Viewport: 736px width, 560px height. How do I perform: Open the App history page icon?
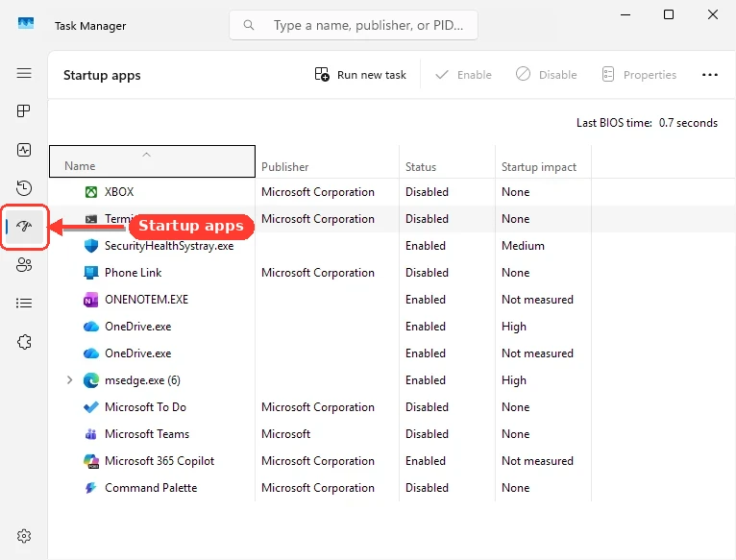coord(24,188)
